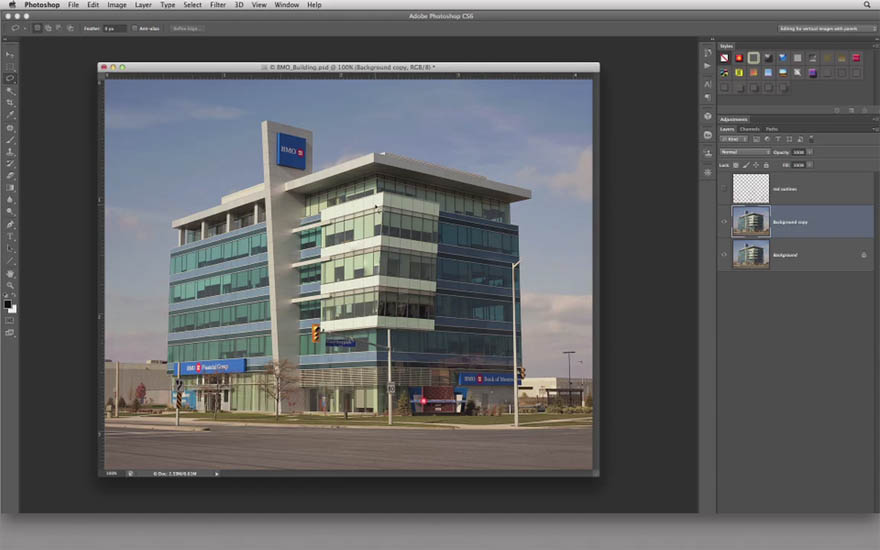Open the History panel icon
The height and width of the screenshot is (550, 880).
(708, 53)
